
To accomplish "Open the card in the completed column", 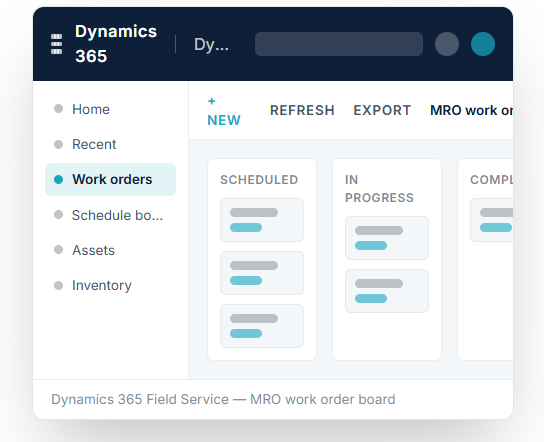I will click(492, 220).
